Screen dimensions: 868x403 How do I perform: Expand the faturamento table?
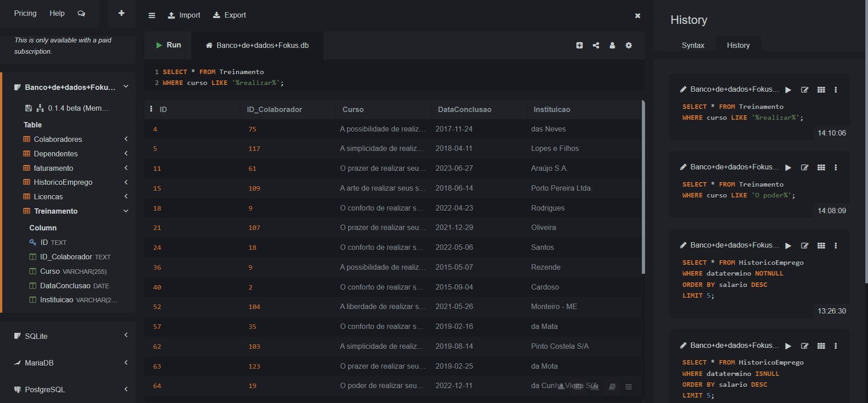(x=126, y=168)
